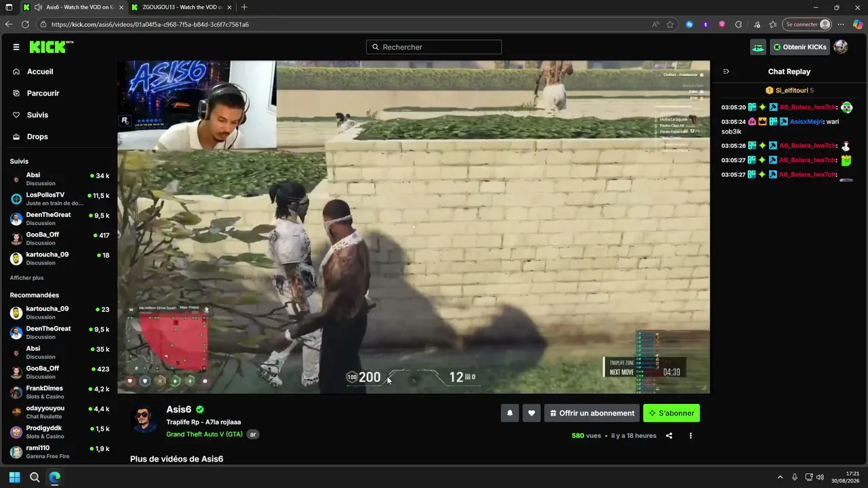Close the ZGOUGOU13 tab

point(229,7)
